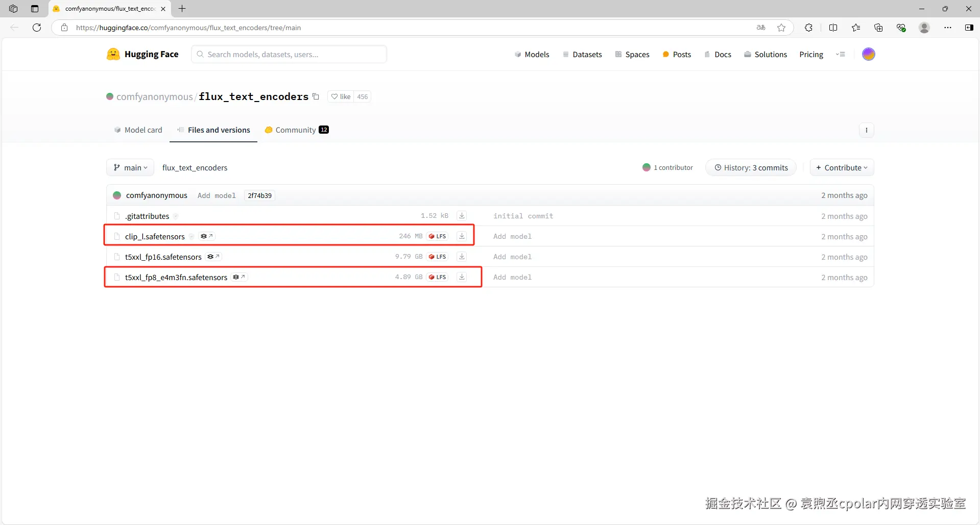Download clip_l.safetensors via its download icon

[462, 236]
